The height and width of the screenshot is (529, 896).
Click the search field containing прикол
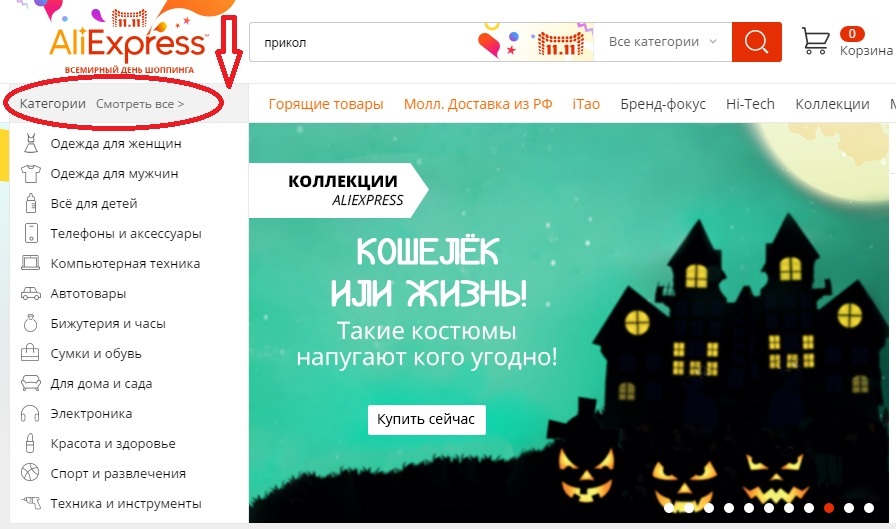[x=366, y=42]
